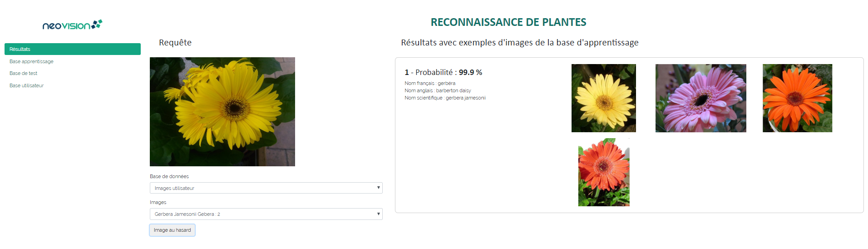The image size is (868, 249).
Task: Select the yellow gerbera result thumbnail
Action: click(603, 98)
